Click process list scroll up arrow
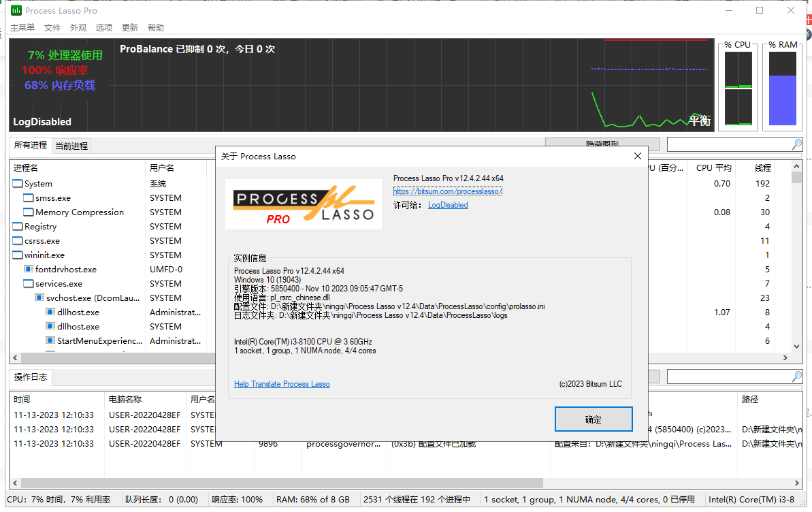Viewport: 812px width, 512px height. click(796, 166)
